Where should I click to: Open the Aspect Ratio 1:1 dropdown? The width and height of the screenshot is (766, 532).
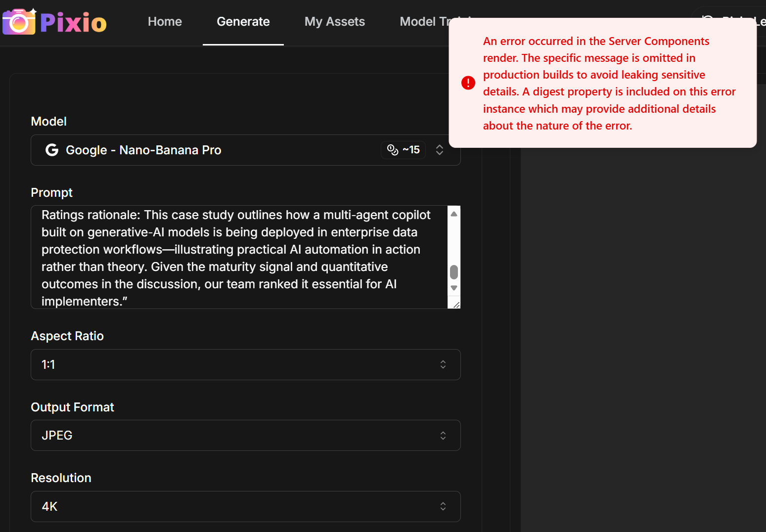coord(246,364)
